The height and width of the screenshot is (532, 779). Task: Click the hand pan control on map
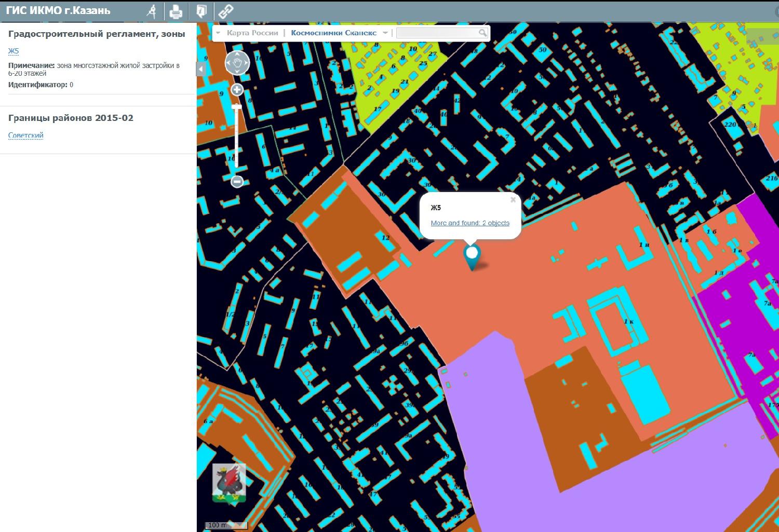click(x=237, y=63)
